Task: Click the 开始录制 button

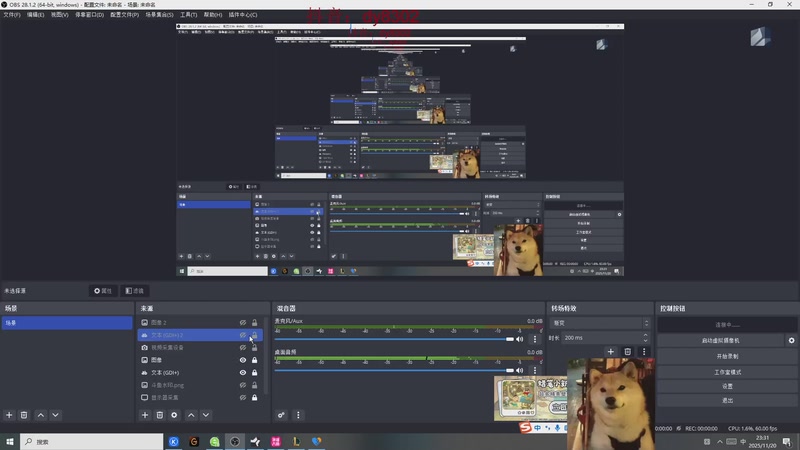Action: 727,356
